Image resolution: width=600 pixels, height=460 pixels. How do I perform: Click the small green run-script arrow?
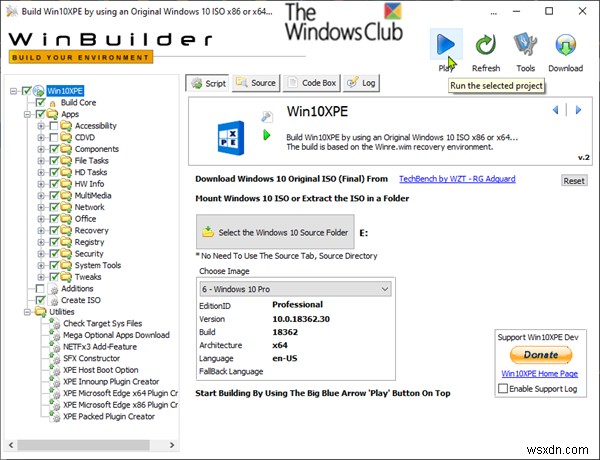click(x=267, y=135)
